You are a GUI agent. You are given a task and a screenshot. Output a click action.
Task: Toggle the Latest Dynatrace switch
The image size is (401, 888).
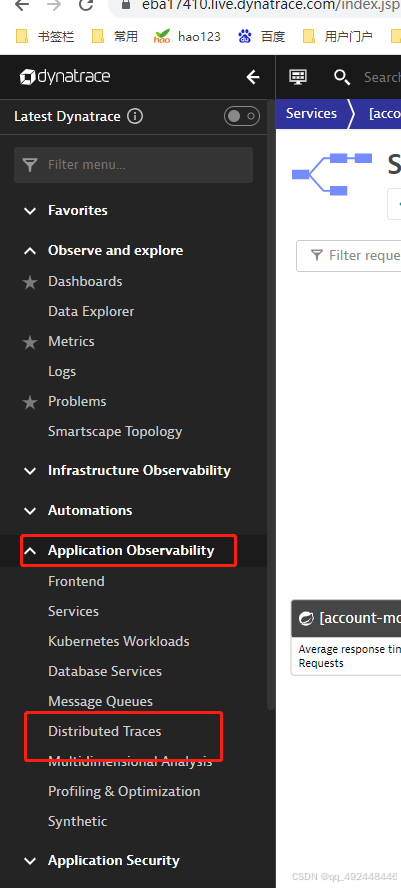coord(242,117)
